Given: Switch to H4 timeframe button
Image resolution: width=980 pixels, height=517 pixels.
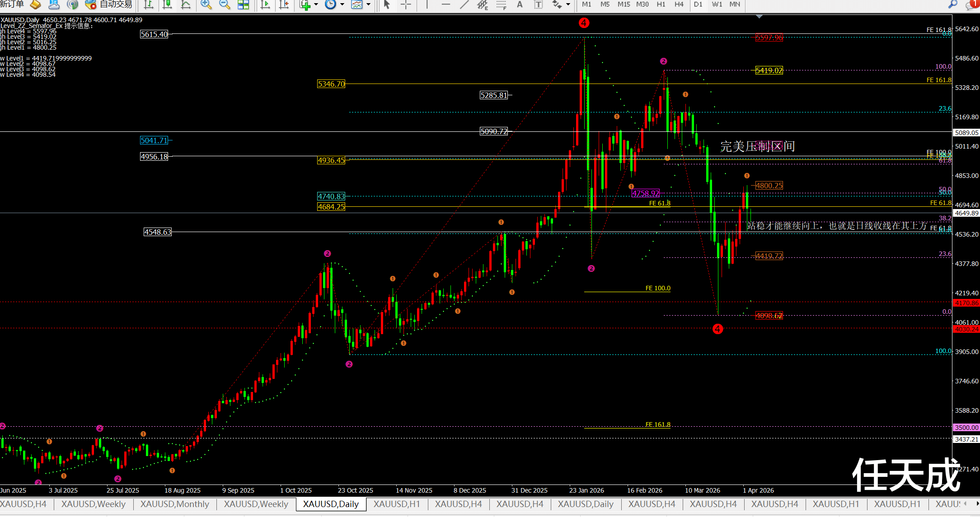Looking at the screenshot, I should [x=679, y=5].
